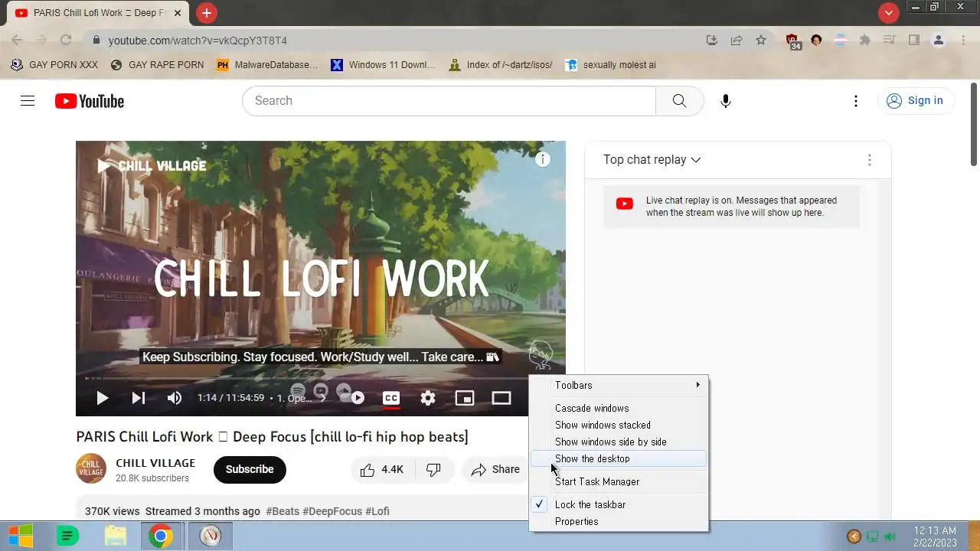
Task: Share the video via Share button
Action: tap(495, 470)
